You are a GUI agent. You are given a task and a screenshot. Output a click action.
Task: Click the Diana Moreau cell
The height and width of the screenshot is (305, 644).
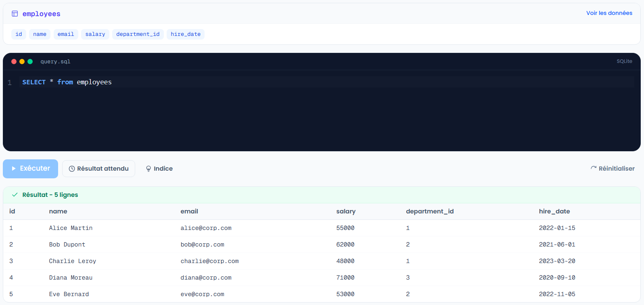71,278
